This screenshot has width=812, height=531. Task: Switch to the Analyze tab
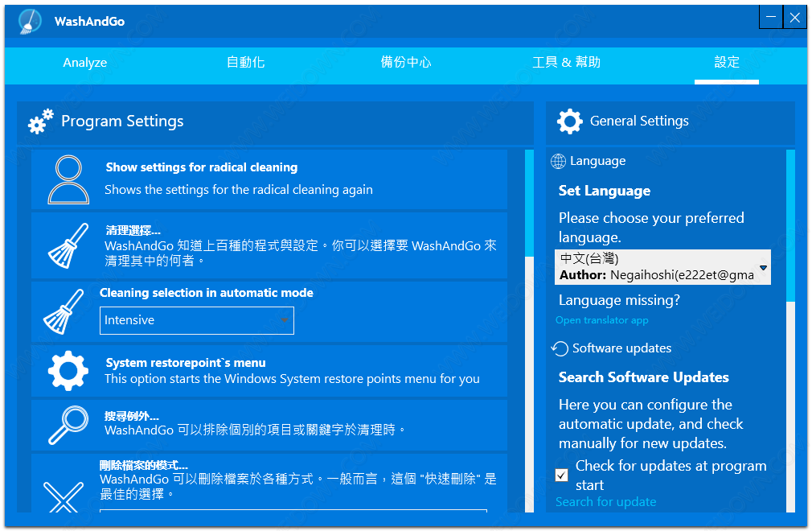click(x=85, y=63)
